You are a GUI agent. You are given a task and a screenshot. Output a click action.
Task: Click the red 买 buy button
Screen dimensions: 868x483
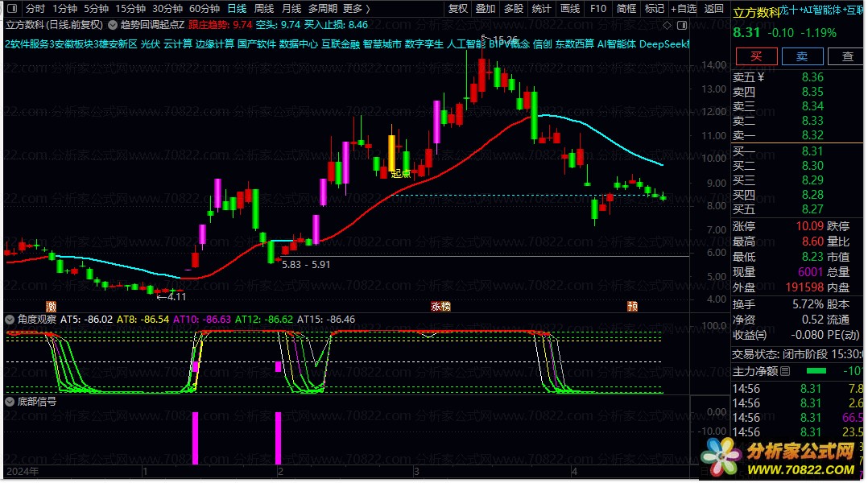pyautogui.click(x=756, y=56)
